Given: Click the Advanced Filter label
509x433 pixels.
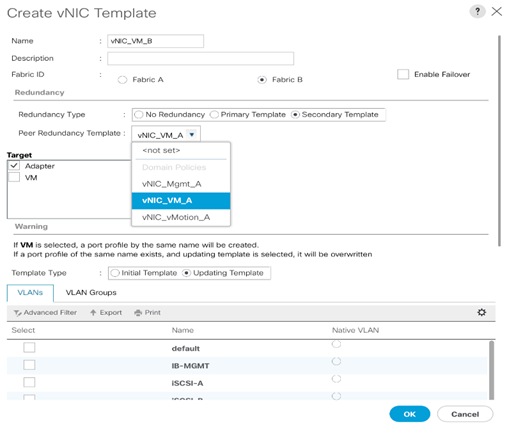Looking at the screenshot, I should click(x=50, y=313).
